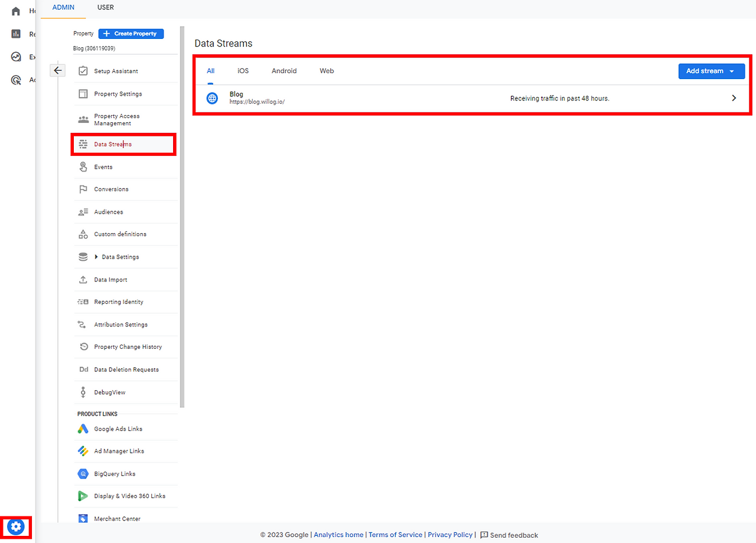This screenshot has height=543, width=756.
Task: Click the property menu vertical scrollbar
Action: tap(183, 217)
